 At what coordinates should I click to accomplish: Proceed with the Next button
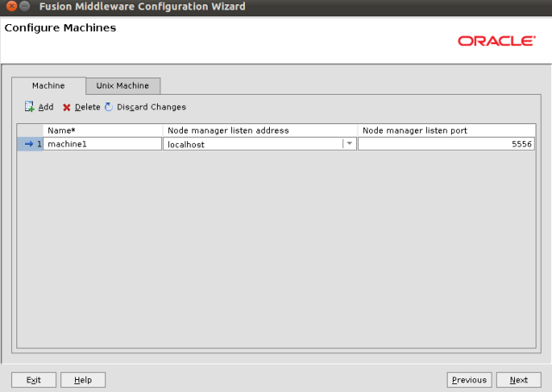(518, 380)
